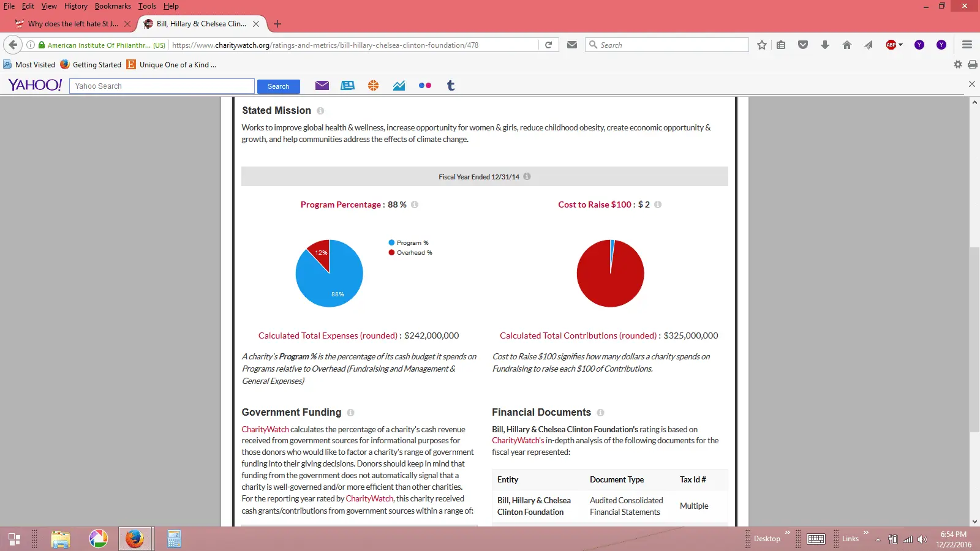Toggle the Overhead % legend item
Viewport: 980px width, 551px height.
(x=410, y=252)
